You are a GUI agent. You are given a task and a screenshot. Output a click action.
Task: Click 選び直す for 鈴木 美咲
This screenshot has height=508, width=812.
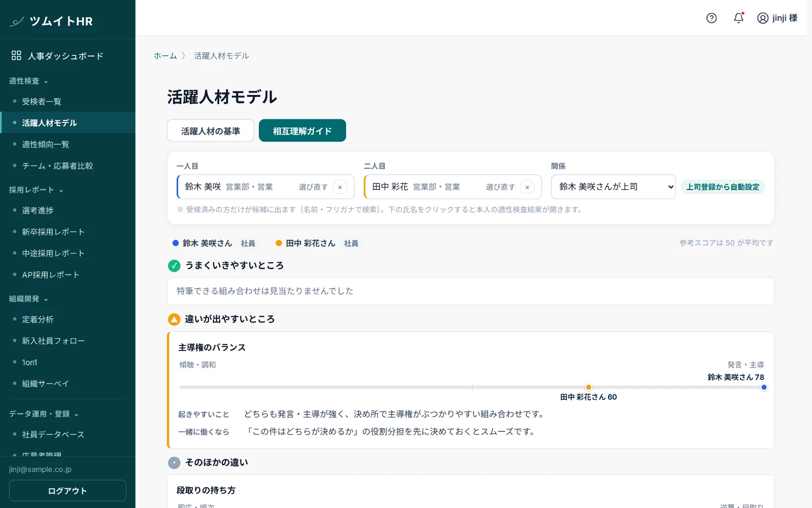[x=313, y=187]
